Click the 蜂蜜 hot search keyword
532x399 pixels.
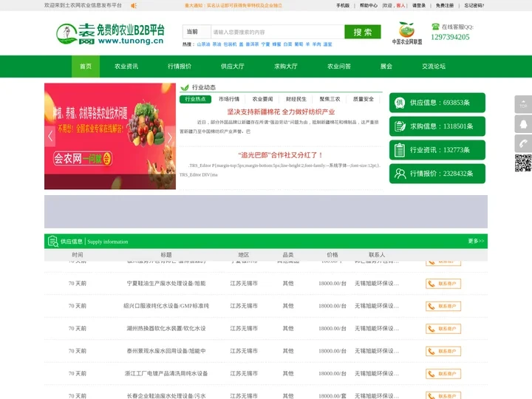point(276,44)
